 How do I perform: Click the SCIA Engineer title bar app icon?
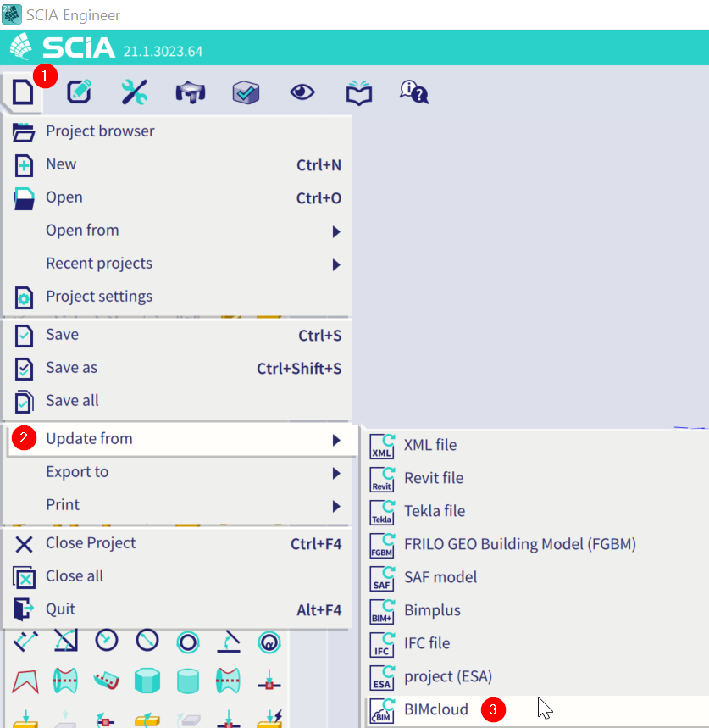12,14
